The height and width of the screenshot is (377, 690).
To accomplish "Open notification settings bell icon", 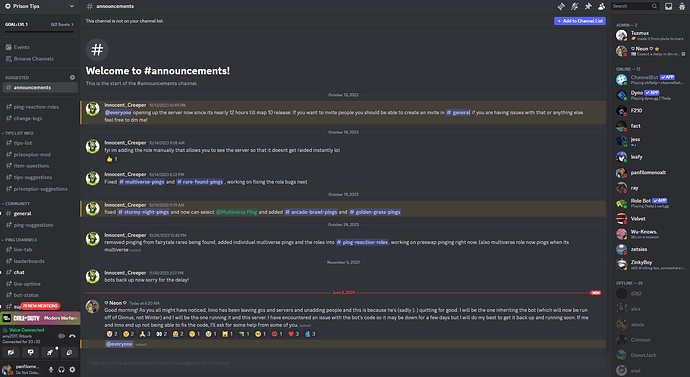I will [574, 6].
